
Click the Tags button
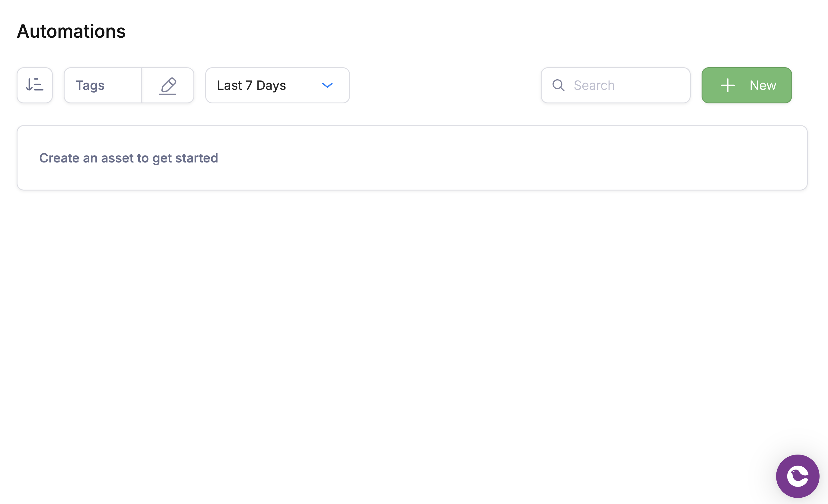point(90,85)
